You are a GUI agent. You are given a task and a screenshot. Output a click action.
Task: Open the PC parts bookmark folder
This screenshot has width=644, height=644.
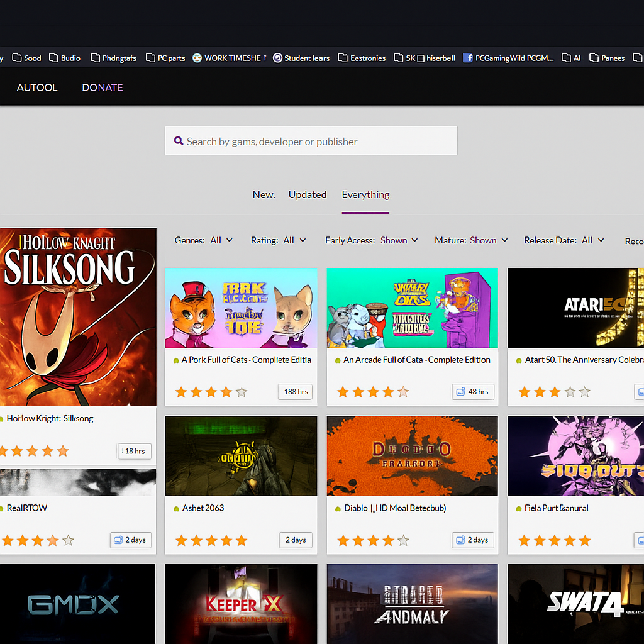pyautogui.click(x=165, y=58)
